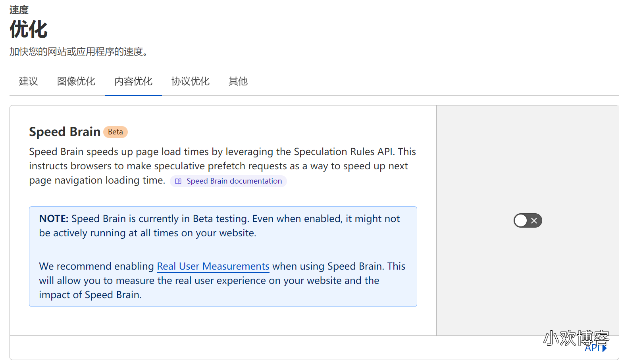Click the Speed Brain heading

pos(65,132)
